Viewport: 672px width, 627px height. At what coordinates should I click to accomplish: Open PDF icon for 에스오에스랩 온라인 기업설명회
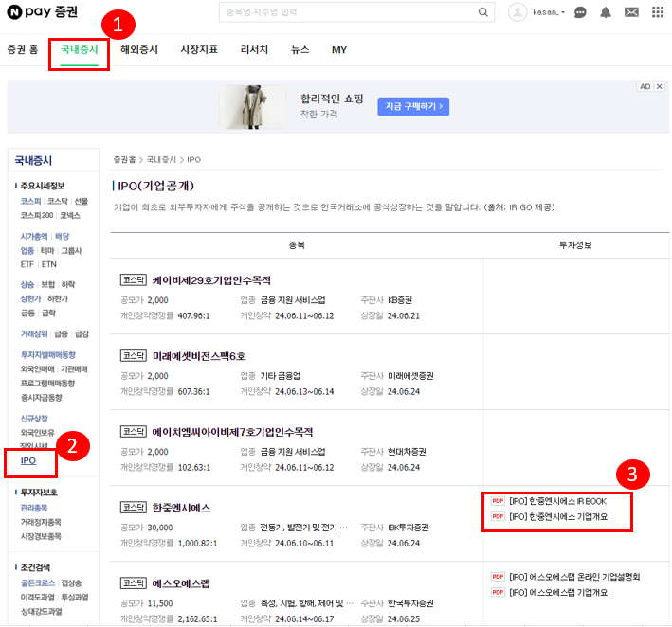pyautogui.click(x=498, y=577)
